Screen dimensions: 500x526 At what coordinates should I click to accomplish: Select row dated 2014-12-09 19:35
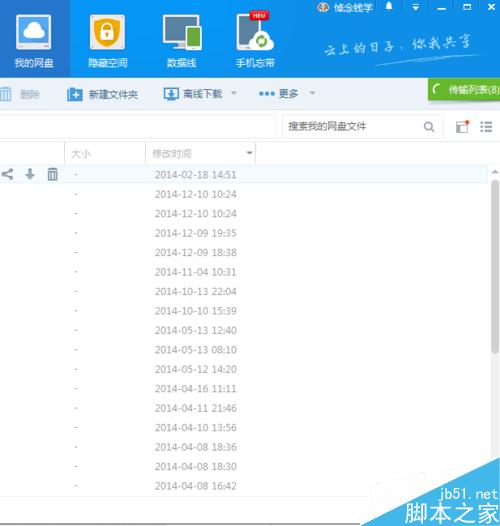(244, 233)
